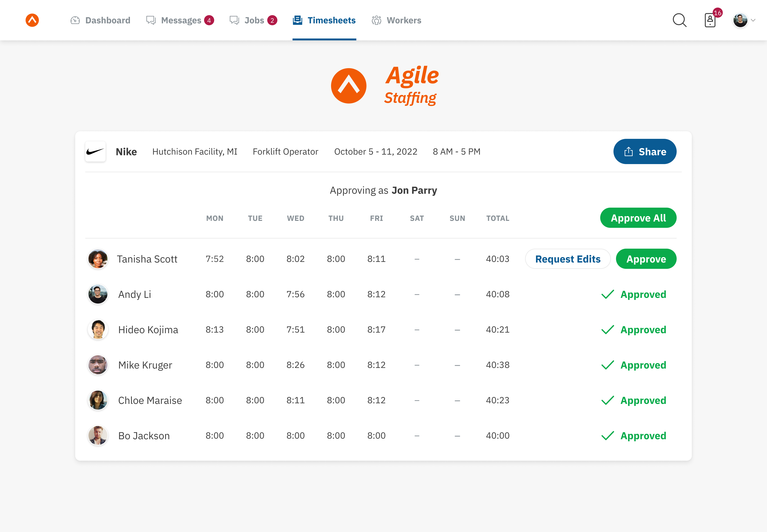Click Andy Li's profile picture

(x=98, y=294)
